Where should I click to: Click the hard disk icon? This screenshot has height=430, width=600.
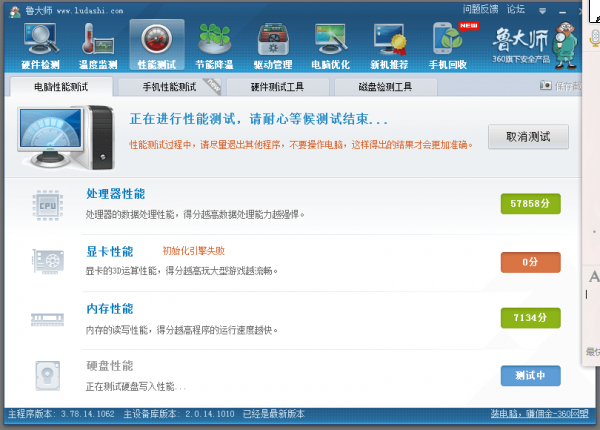tap(48, 376)
